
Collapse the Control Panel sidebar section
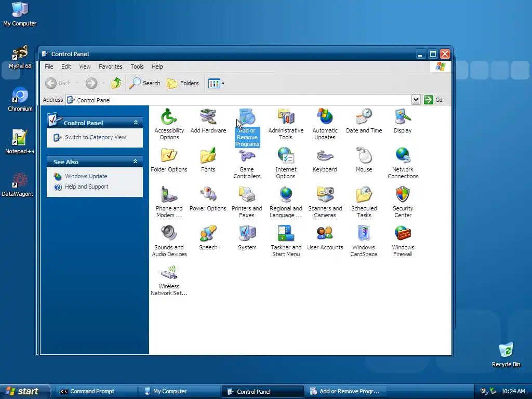click(x=136, y=123)
